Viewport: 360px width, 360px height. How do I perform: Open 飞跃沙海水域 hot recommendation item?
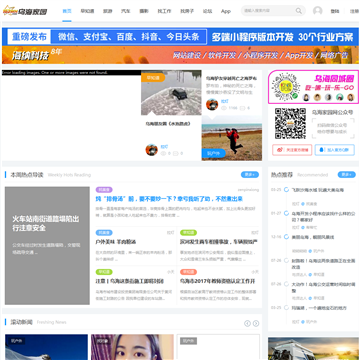(318, 190)
